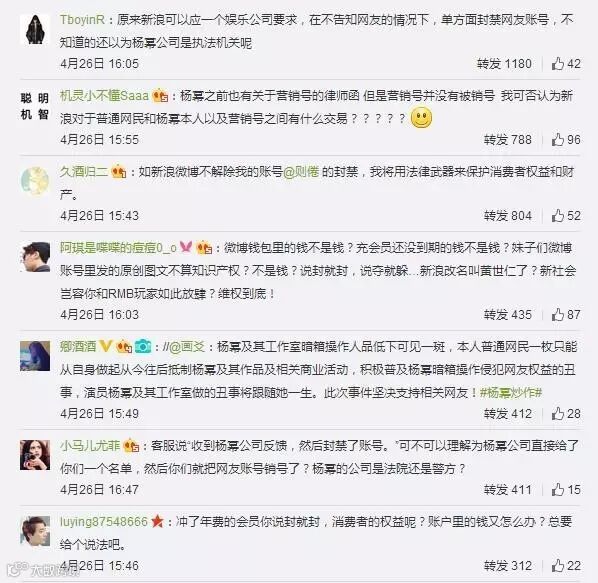Click 转发 435 repost button
Viewport: 598px width, 583px height.
[x=508, y=315]
